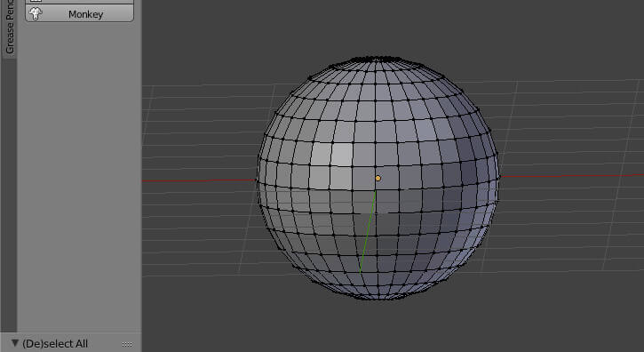The width and height of the screenshot is (644, 352).
Task: Click the icon of the button above Monkey
Action: click(x=36, y=1)
